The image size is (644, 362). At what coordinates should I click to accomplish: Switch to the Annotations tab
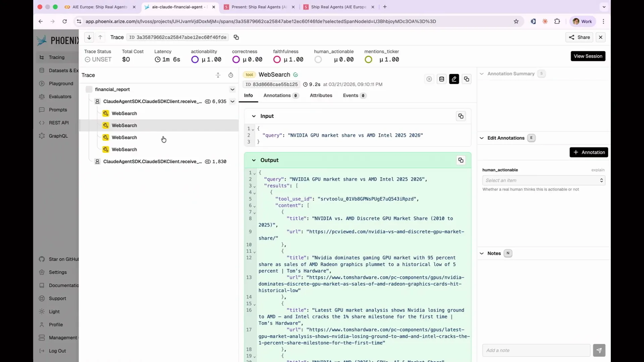pos(281,96)
